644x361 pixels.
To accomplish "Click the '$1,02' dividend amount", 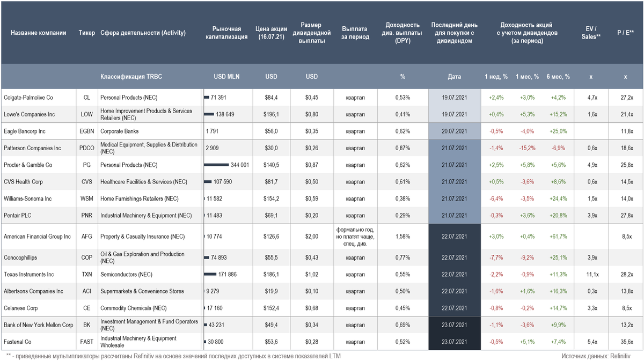I will [311, 275].
